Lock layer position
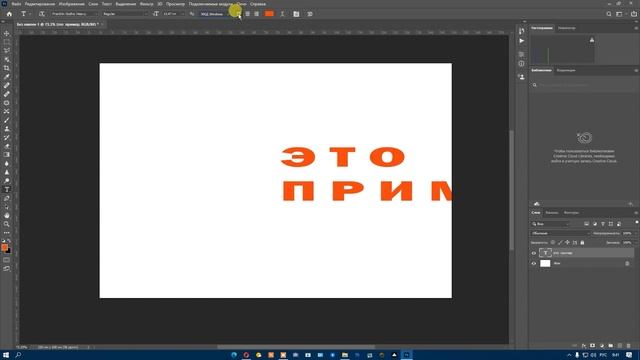 pyautogui.click(x=567, y=242)
